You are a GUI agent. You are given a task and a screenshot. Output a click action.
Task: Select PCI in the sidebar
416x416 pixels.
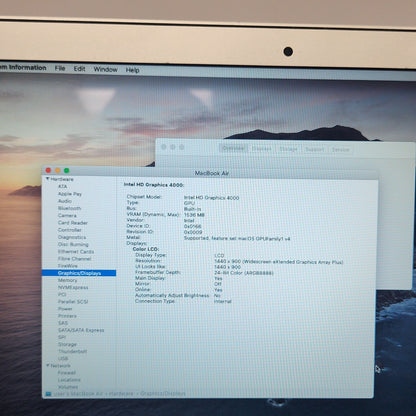click(62, 294)
